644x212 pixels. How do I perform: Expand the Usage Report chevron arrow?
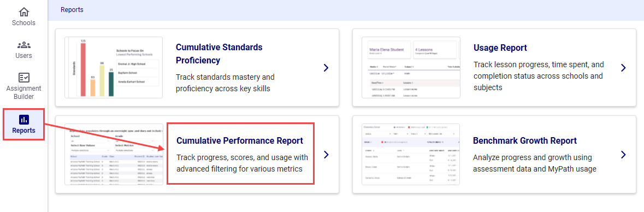(623, 68)
